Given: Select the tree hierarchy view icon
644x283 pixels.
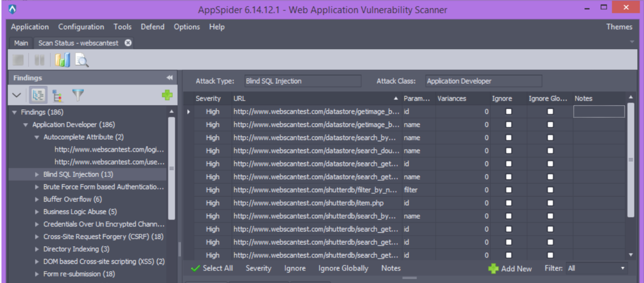Looking at the screenshot, I should (x=57, y=96).
